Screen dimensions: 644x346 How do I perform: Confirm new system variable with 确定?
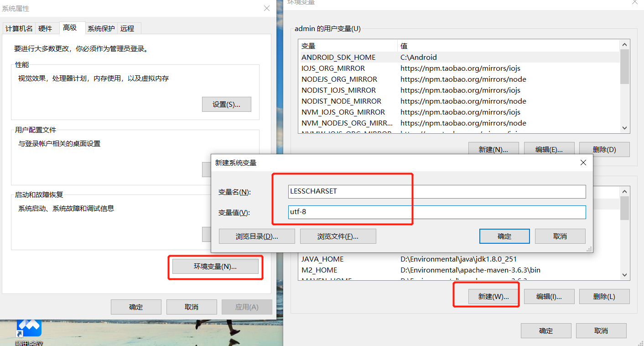click(x=504, y=236)
